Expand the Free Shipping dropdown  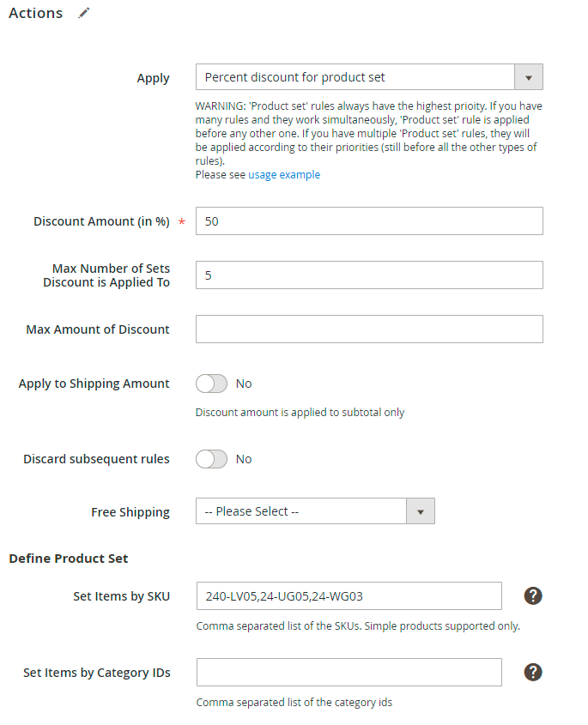(x=315, y=511)
